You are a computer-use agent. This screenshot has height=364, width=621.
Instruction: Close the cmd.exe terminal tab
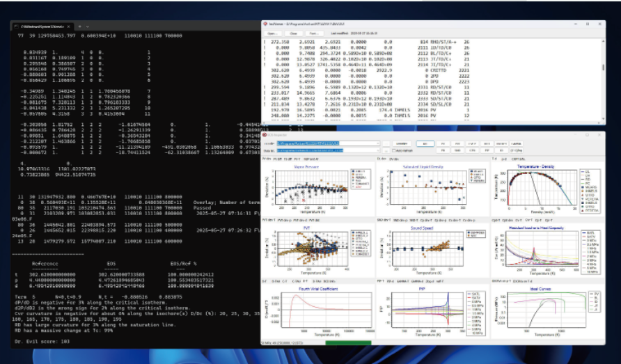[x=68, y=26]
